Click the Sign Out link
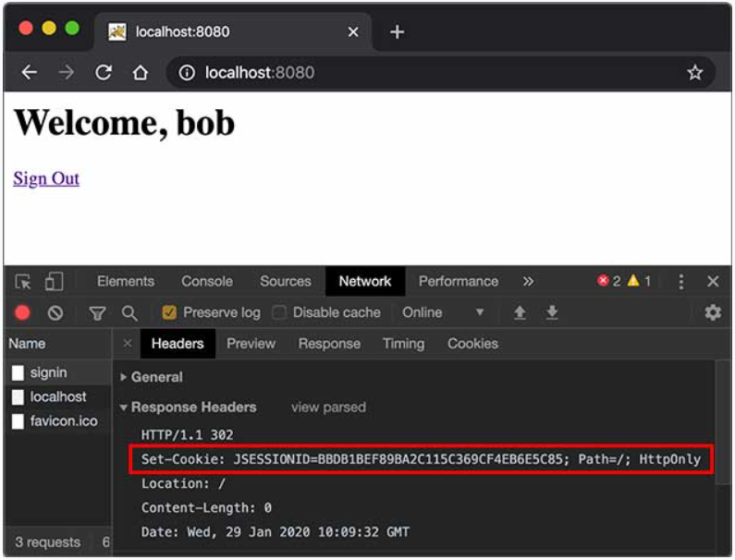Viewport: 735px width, 560px height. click(46, 178)
